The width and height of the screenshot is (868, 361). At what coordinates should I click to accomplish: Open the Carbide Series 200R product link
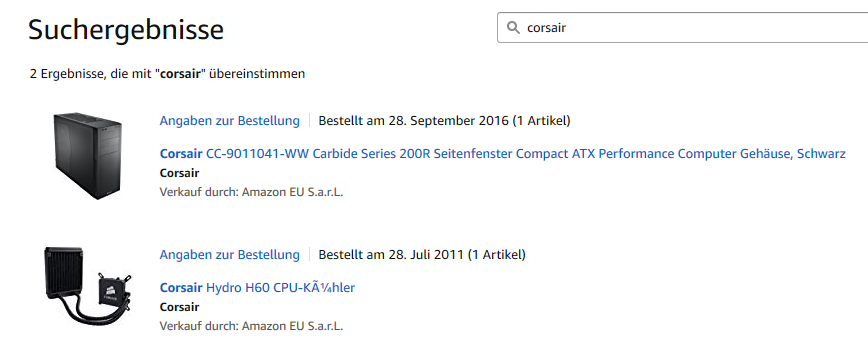pyautogui.click(x=503, y=154)
